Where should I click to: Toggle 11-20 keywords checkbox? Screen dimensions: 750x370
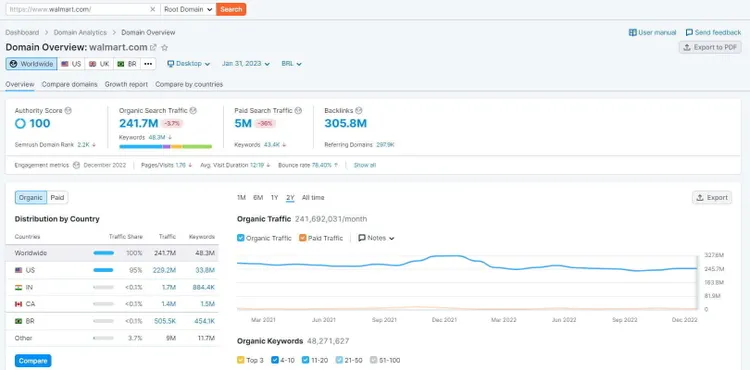click(305, 360)
